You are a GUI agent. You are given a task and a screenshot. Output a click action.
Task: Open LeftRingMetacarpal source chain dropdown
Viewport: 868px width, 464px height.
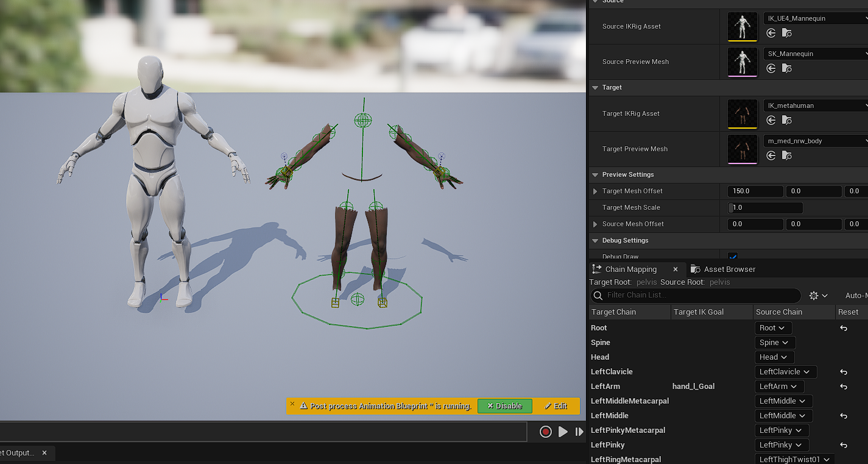click(794, 460)
